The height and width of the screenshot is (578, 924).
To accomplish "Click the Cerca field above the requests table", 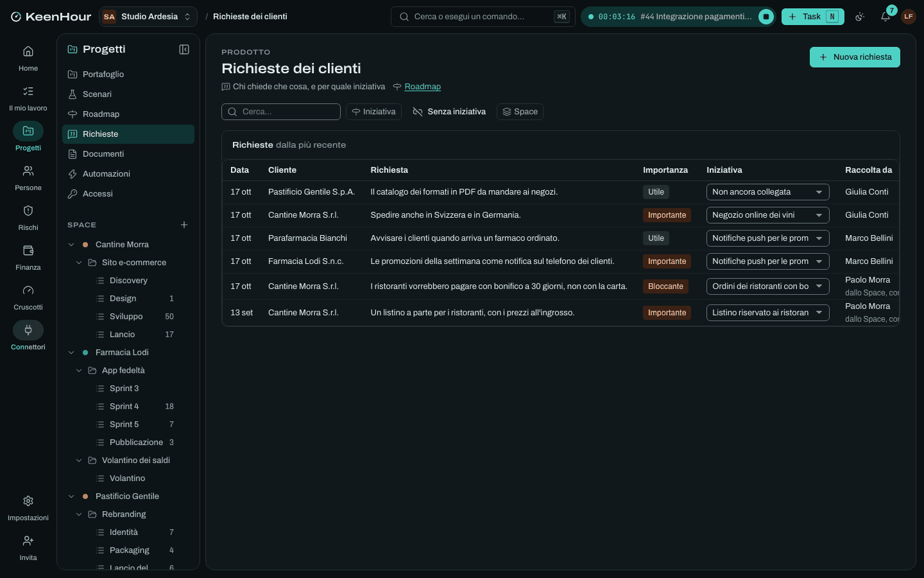I will coord(281,112).
